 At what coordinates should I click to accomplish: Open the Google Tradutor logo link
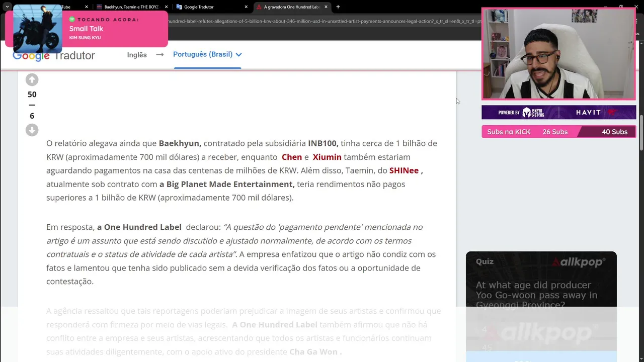click(54, 55)
